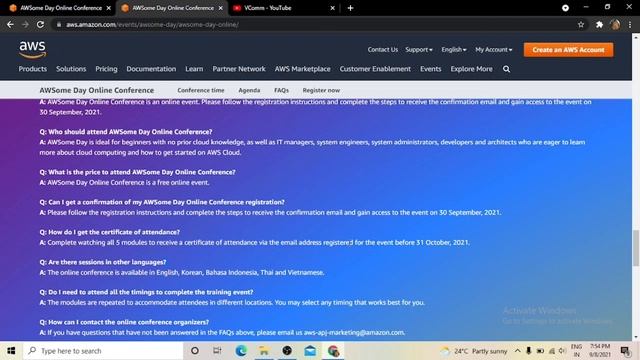Open the browser extensions puzzle icon

(x=599, y=24)
